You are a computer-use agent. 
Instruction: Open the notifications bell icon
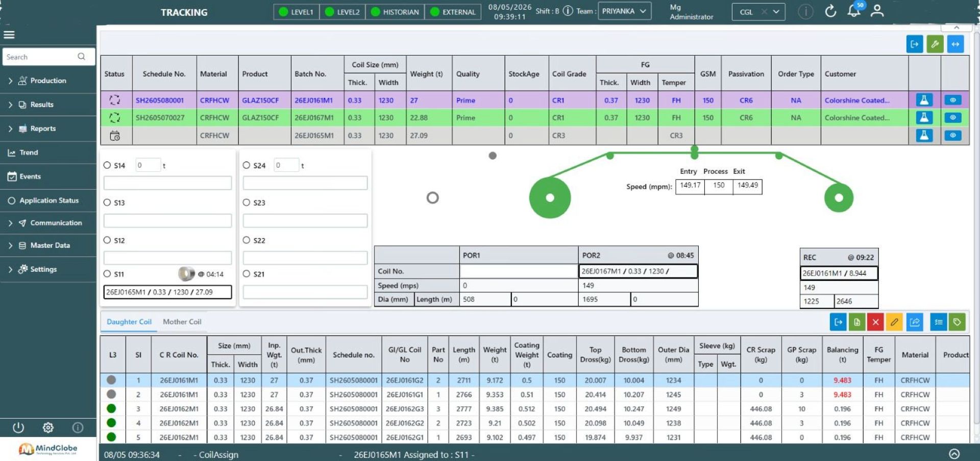click(854, 11)
